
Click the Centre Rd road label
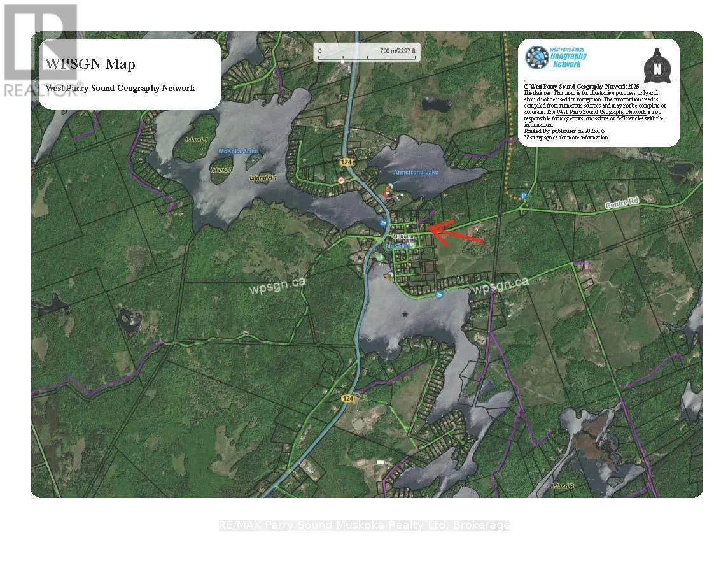(623, 203)
